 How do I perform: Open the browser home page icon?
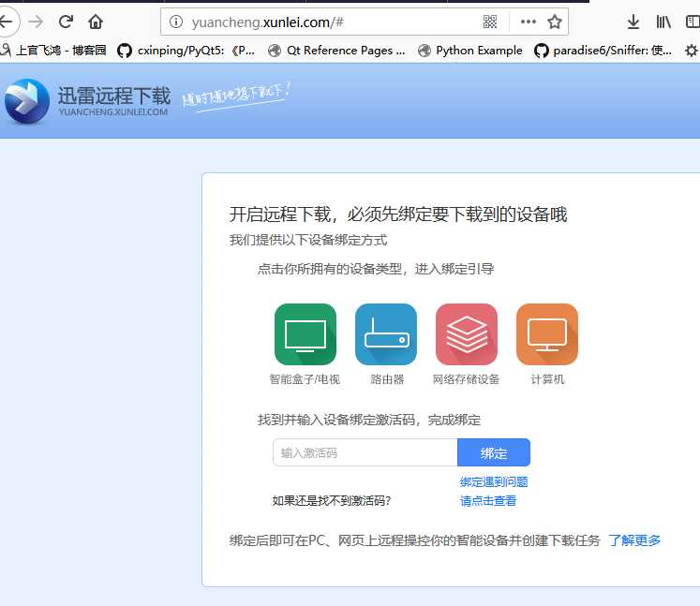click(95, 22)
